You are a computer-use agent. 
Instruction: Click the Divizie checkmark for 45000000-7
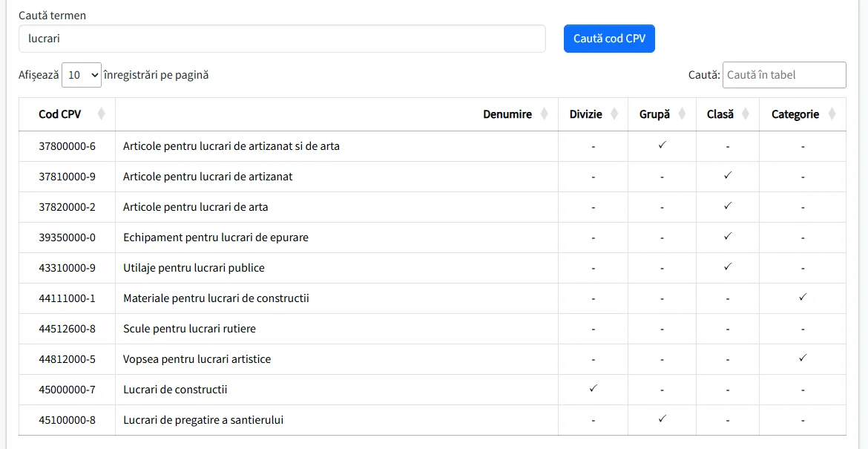coord(593,388)
